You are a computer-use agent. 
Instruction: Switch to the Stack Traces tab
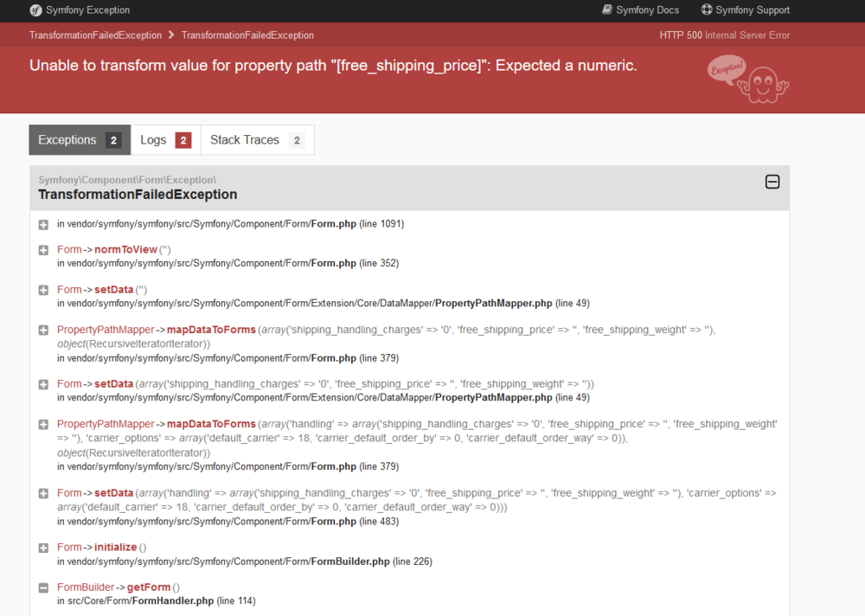click(x=246, y=139)
